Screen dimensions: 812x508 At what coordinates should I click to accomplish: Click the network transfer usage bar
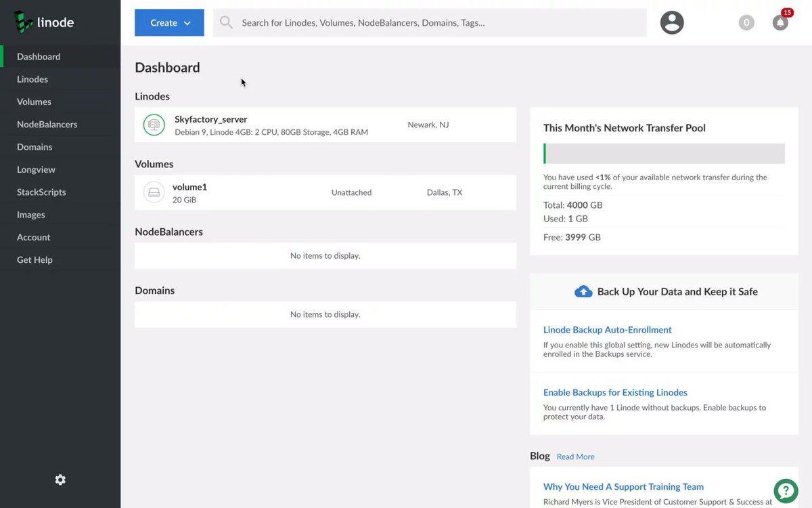pyautogui.click(x=664, y=153)
